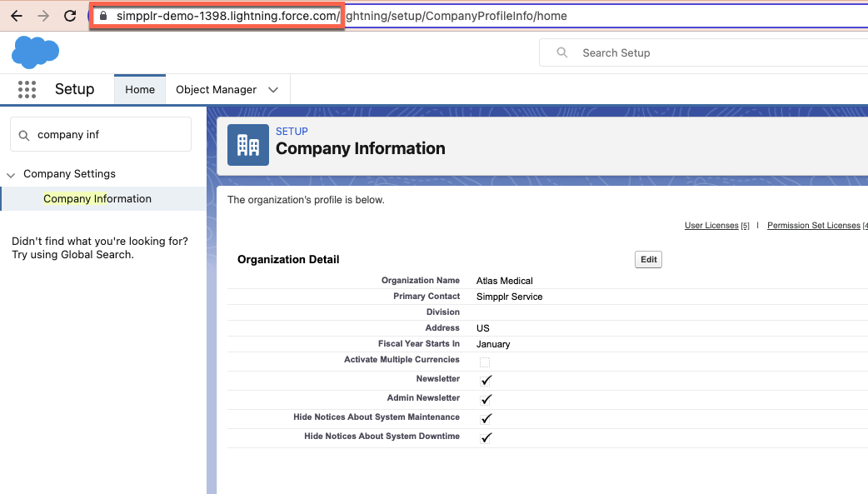This screenshot has width=868, height=494.
Task: Click the browser forward arrow
Action: [42, 15]
